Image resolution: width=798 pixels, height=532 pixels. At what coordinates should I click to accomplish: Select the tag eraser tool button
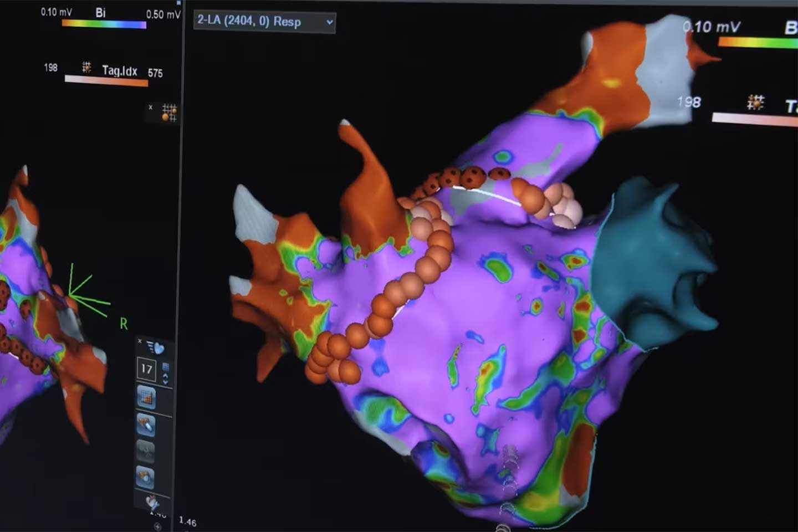point(146,425)
